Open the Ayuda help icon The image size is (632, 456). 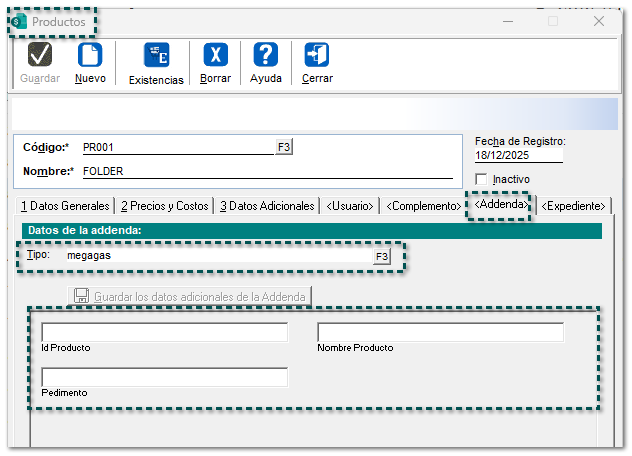tap(265, 55)
